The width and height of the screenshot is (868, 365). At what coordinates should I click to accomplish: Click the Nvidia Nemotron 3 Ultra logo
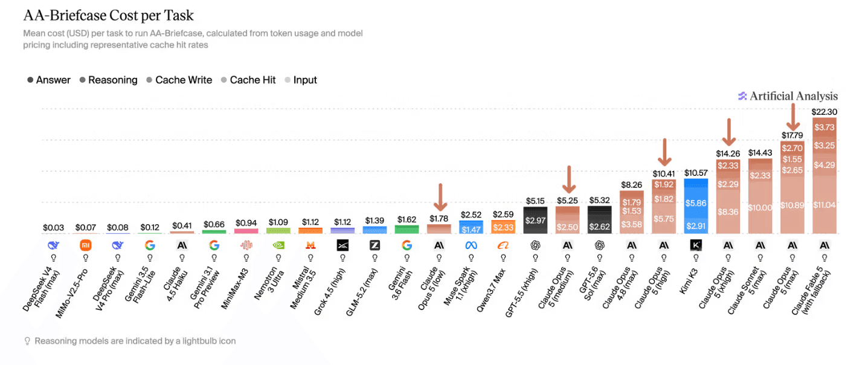click(278, 245)
